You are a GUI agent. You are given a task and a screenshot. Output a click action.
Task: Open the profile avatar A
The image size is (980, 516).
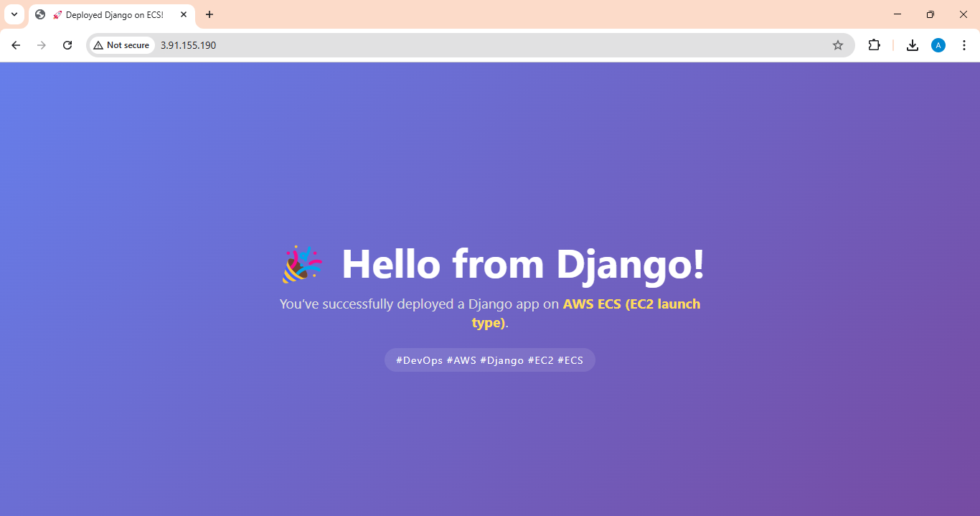[x=938, y=45]
